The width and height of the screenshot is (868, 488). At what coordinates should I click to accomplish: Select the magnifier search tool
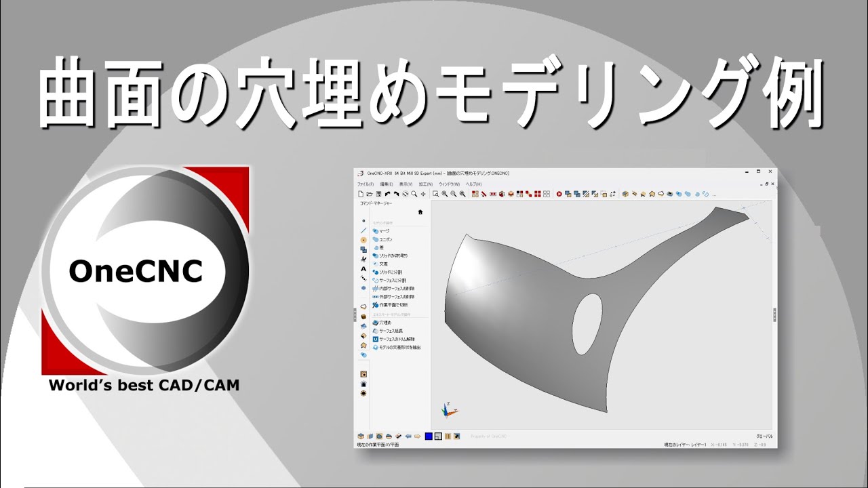(x=414, y=194)
